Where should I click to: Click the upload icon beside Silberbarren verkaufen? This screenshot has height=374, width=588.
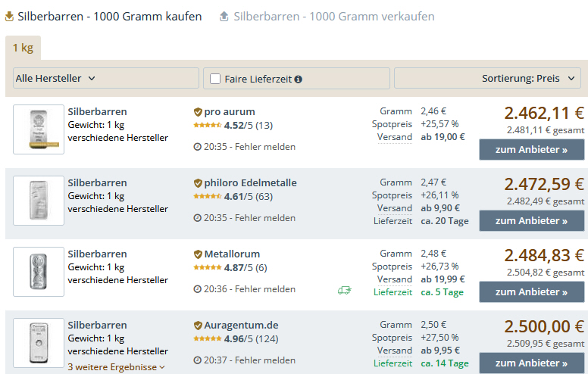click(224, 16)
